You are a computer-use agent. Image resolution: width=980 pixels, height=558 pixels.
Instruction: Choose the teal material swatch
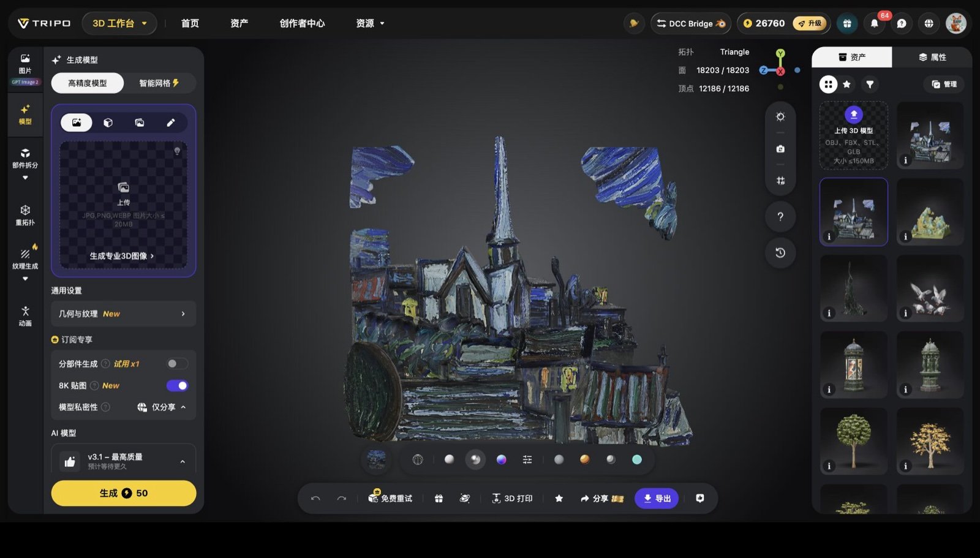[x=637, y=459]
